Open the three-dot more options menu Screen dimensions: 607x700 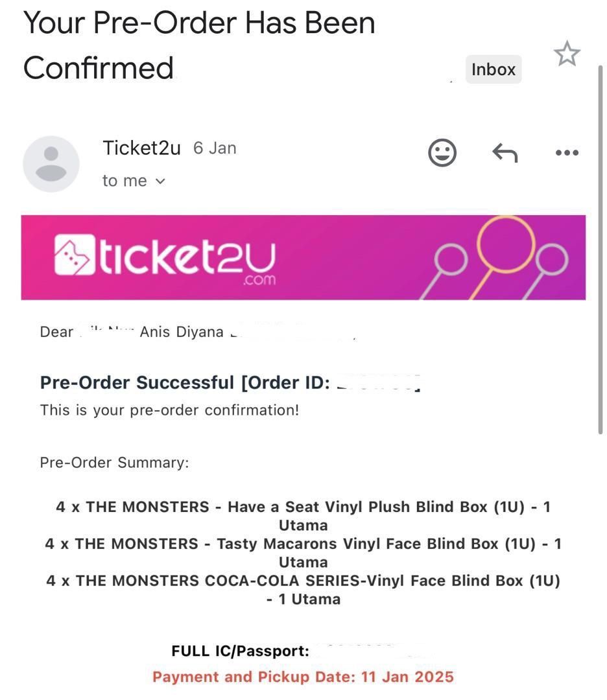(567, 153)
